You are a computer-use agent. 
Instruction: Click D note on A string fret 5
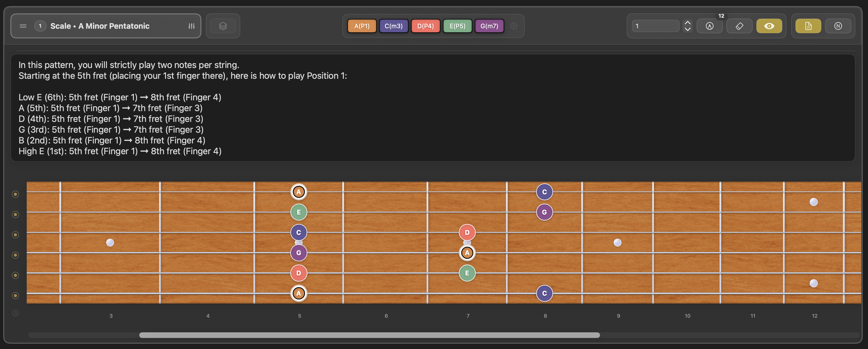[299, 273]
